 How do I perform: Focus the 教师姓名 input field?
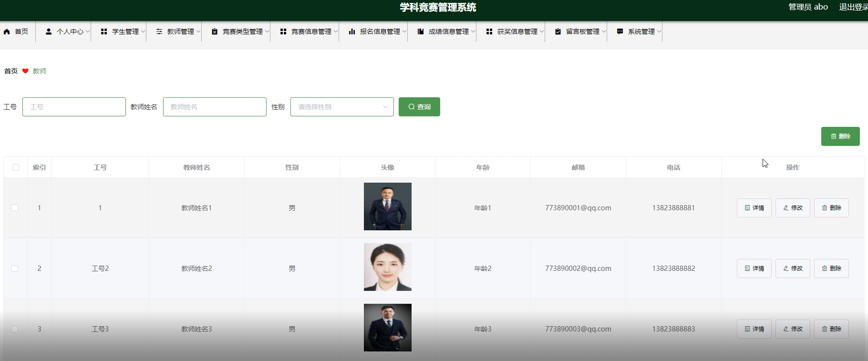[x=215, y=107]
